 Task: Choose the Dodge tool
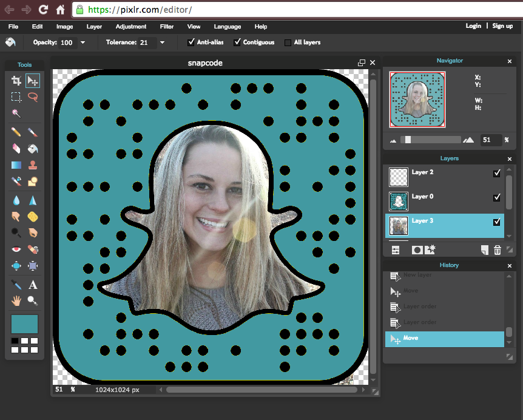coord(16,233)
